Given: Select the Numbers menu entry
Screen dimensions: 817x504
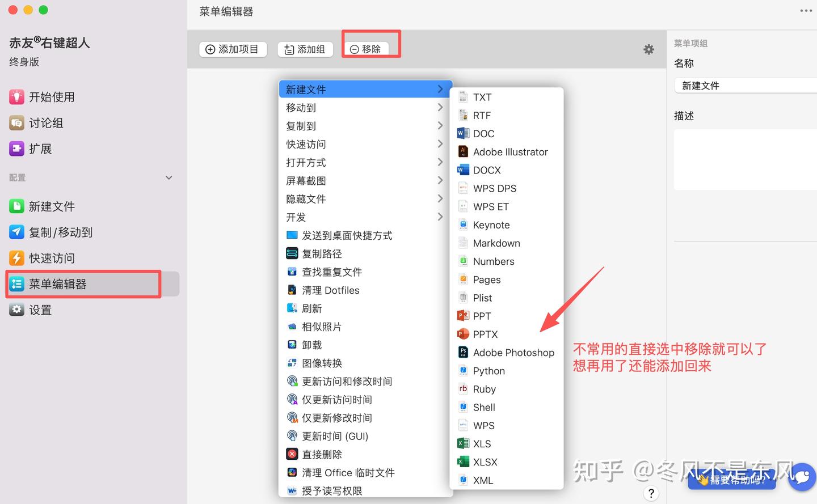Looking at the screenshot, I should (507, 261).
